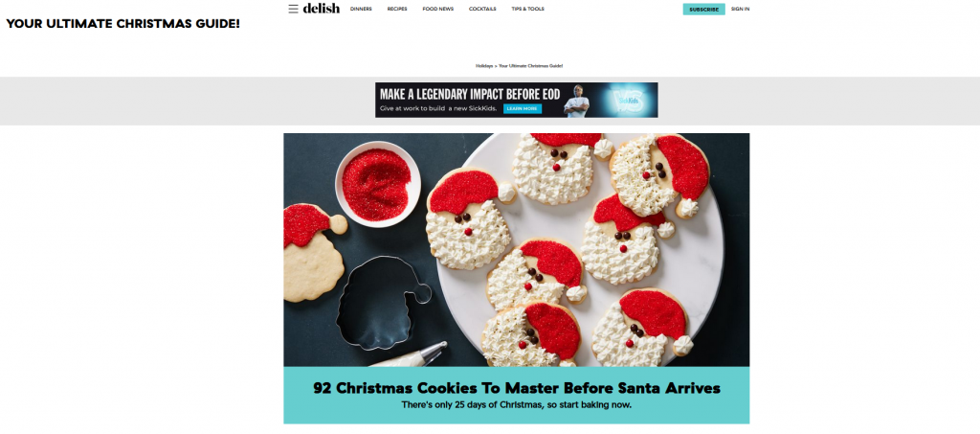Click the red sprinkles bowl in the photo
Image resolution: width=980 pixels, height=434 pixels.
pyautogui.click(x=377, y=185)
